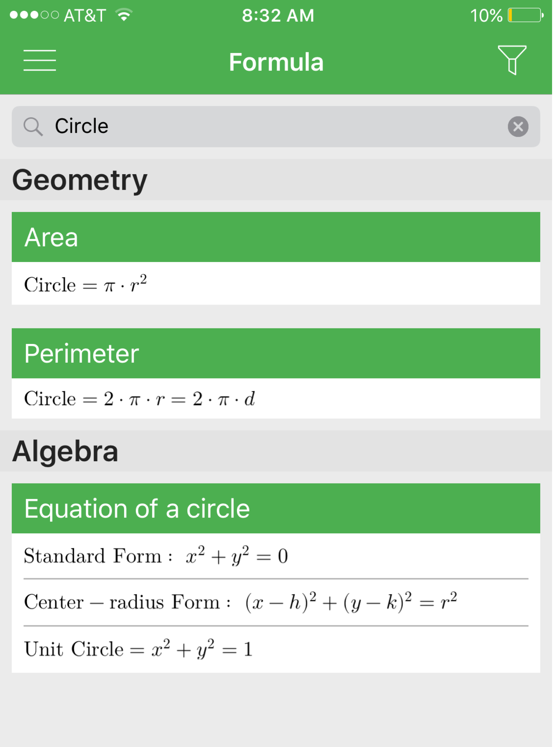Open the Perimeter formula category
Image resolution: width=560 pixels, height=747 pixels.
(x=276, y=353)
